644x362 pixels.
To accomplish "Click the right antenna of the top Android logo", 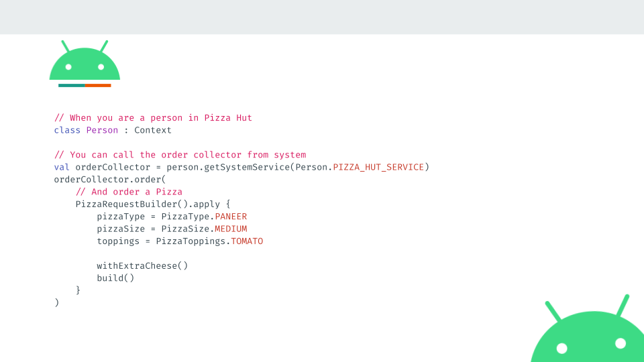I will pos(105,46).
